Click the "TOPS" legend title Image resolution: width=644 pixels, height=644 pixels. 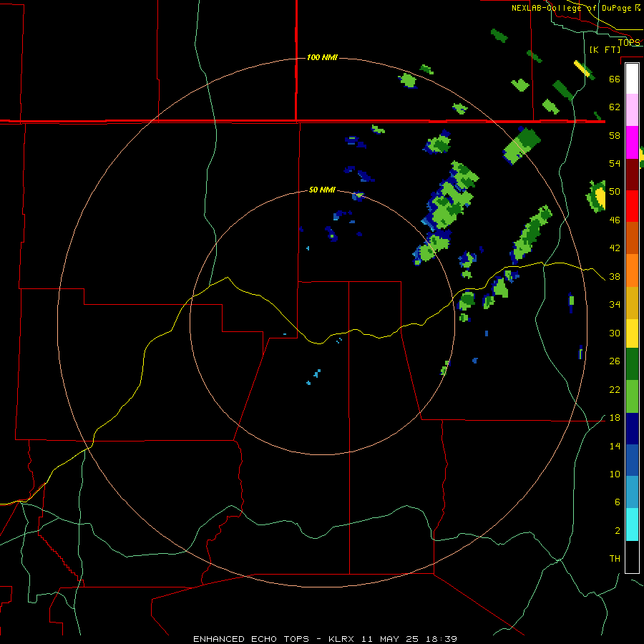tap(629, 42)
